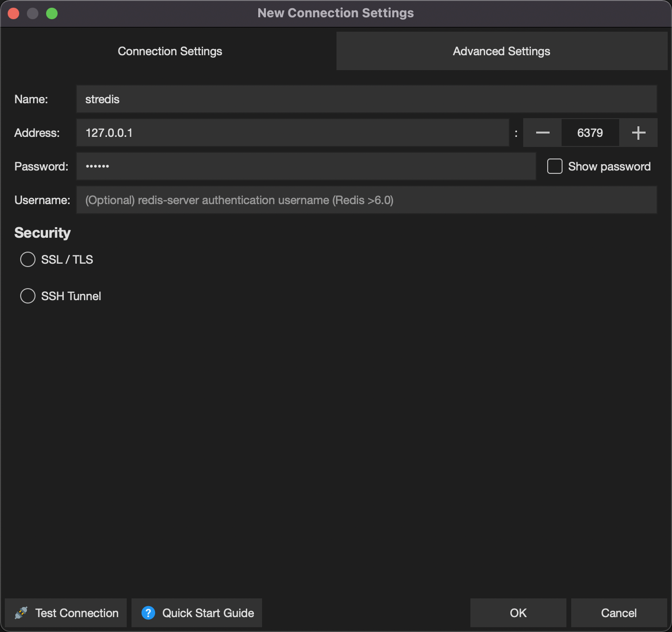The height and width of the screenshot is (632, 672).
Task: Click the plug icon on Test Connection
Action: [21, 613]
